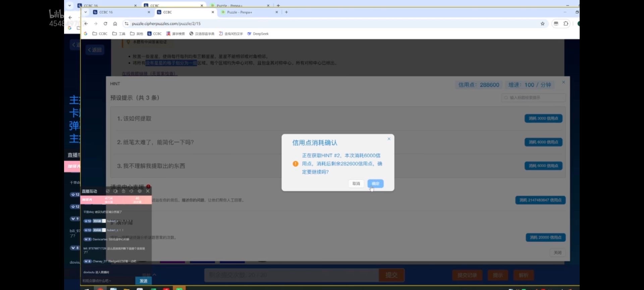The width and height of the screenshot is (644, 290).
Task: Click 取消 to cancel credit spending
Action: (356, 183)
